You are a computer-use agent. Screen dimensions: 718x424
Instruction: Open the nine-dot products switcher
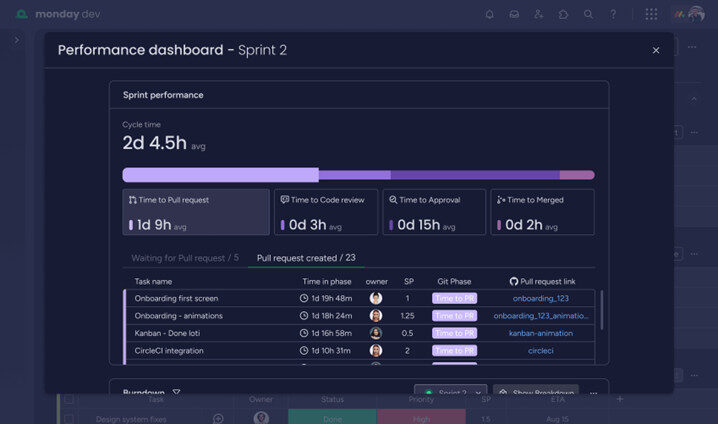coord(651,14)
